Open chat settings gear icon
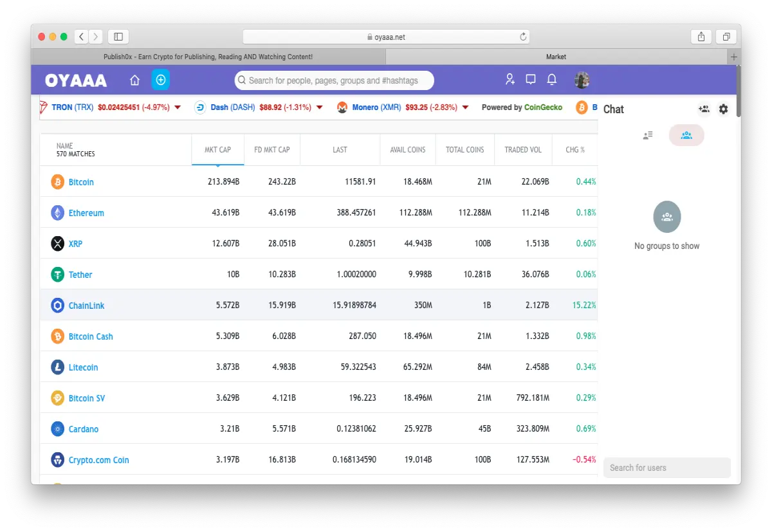The image size is (772, 532). click(724, 109)
